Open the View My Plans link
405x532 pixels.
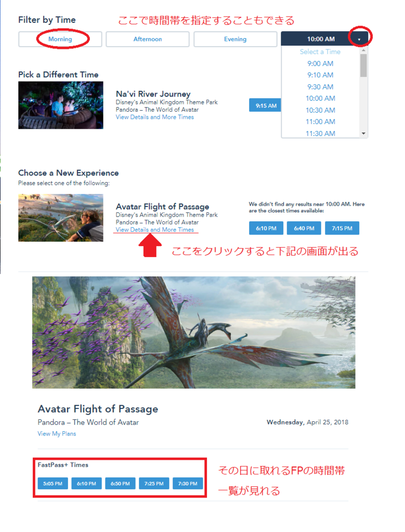tap(57, 434)
